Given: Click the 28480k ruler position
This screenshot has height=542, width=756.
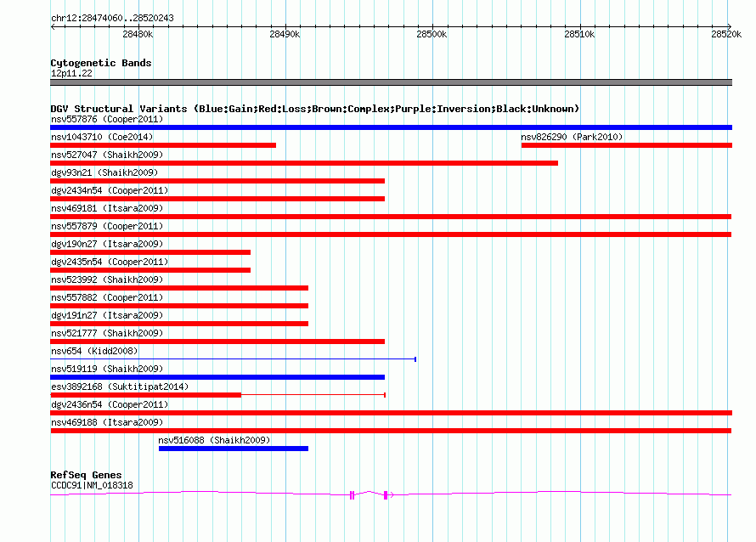Looking at the screenshot, I should point(138,34).
